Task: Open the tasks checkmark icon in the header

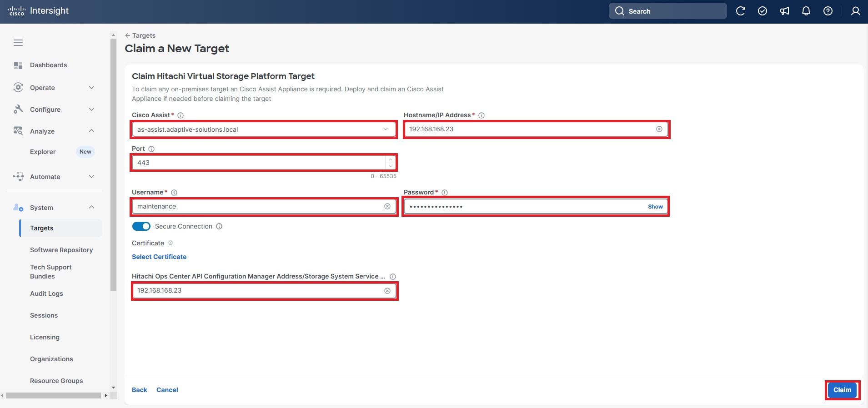Action: 763,11
